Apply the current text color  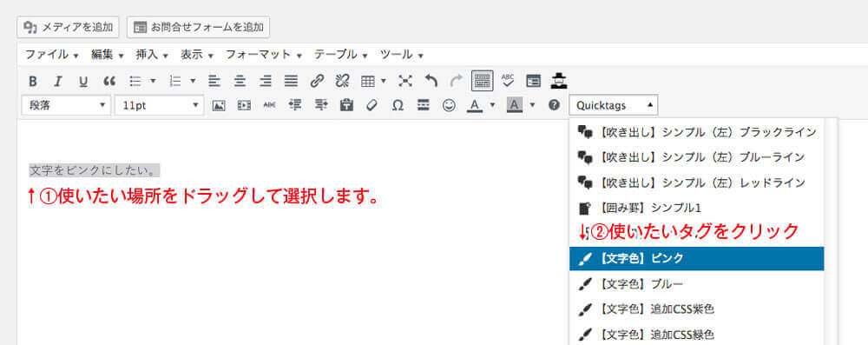click(x=475, y=105)
